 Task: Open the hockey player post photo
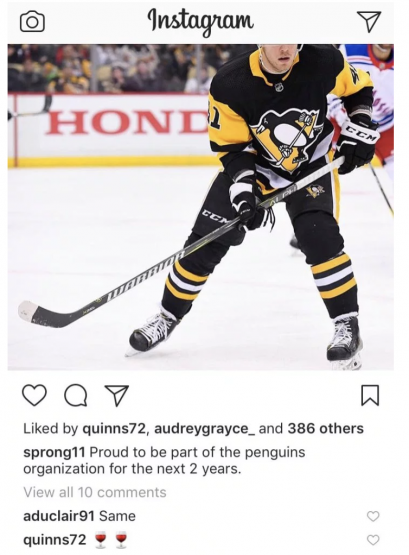coord(201,207)
